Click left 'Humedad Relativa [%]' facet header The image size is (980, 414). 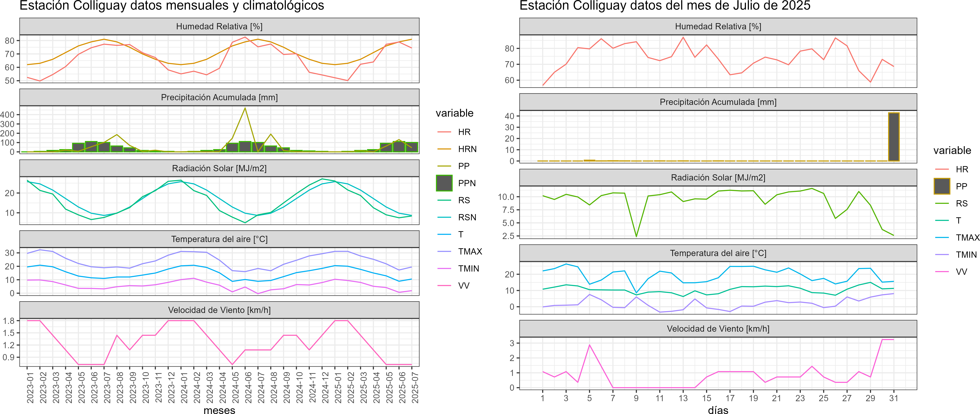pyautogui.click(x=220, y=26)
